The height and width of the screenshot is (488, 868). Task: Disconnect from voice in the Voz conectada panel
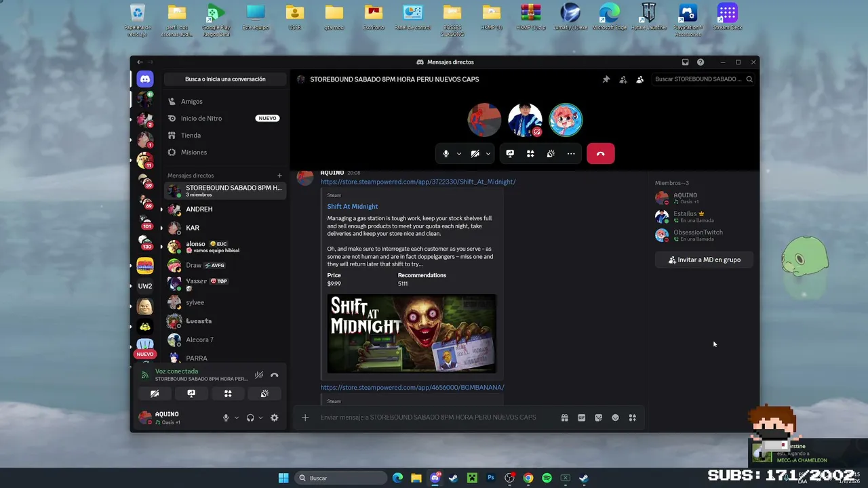(x=275, y=375)
